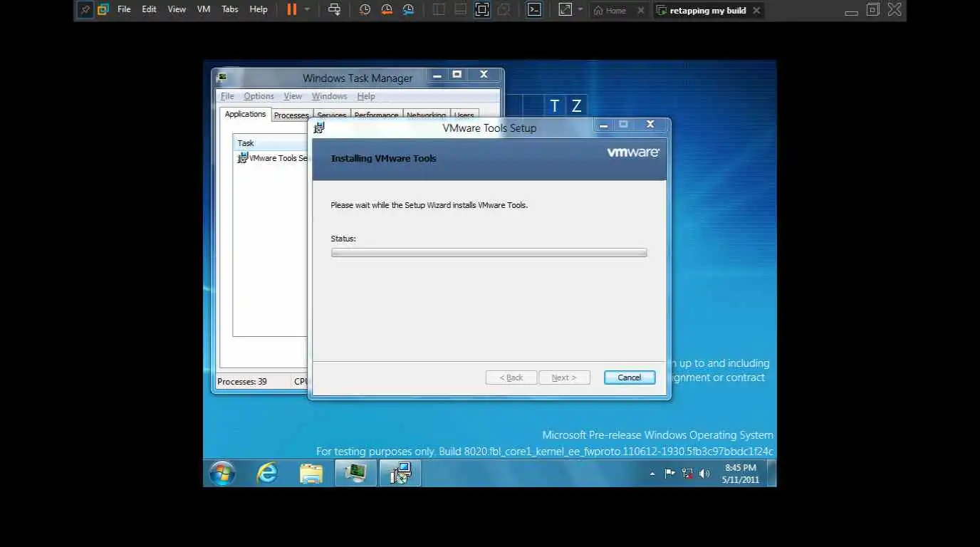Open the console view icon

click(x=533, y=10)
